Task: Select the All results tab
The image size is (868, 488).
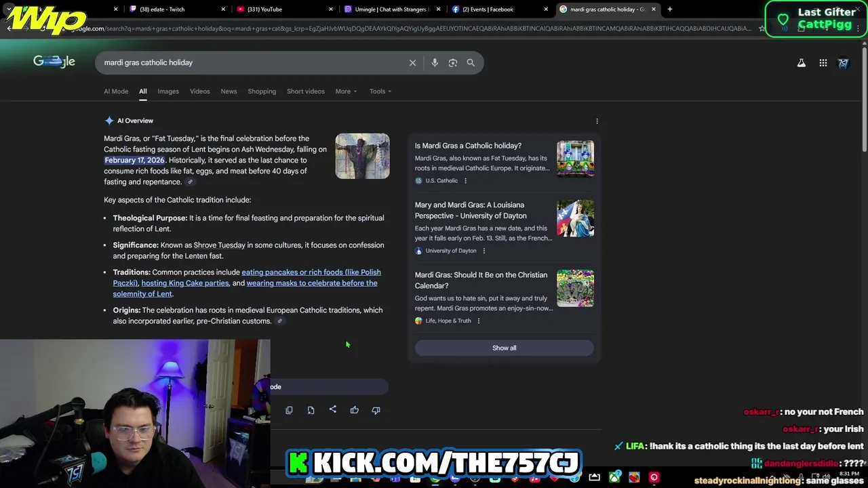Action: [x=143, y=91]
